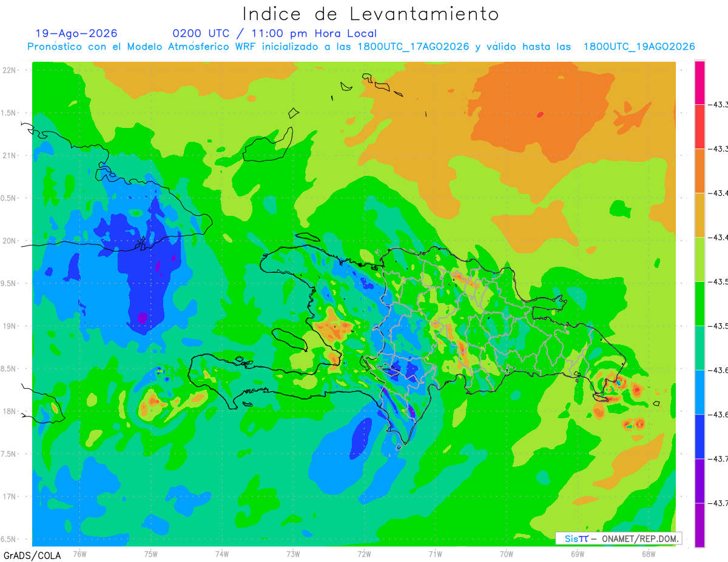
Task: Click "0200 UTC / 11:00 pm Hora Local"
Action: [x=274, y=34]
